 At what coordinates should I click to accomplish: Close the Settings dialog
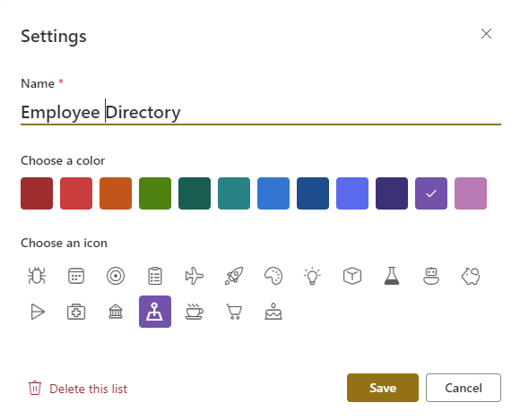[x=486, y=33]
